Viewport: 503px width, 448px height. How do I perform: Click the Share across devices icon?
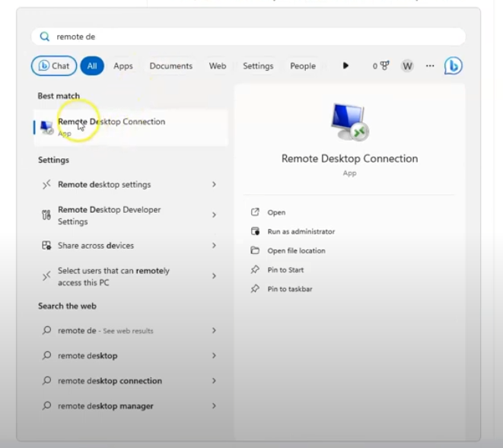coord(46,246)
